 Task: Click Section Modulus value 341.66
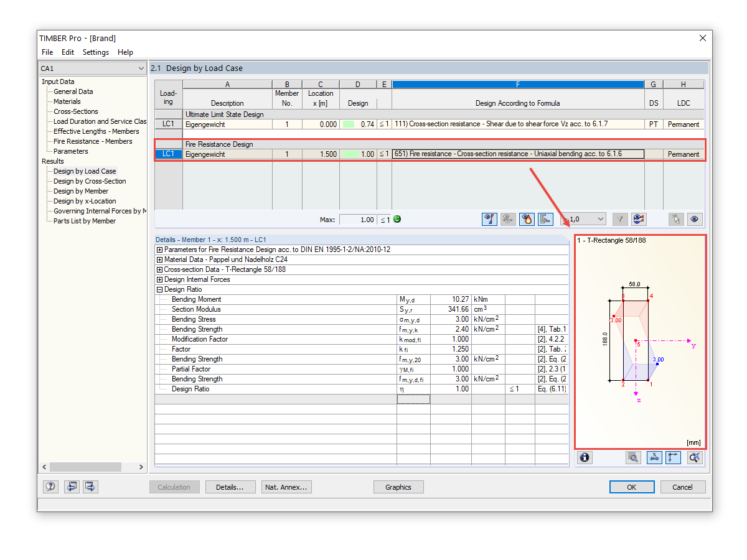click(x=451, y=309)
